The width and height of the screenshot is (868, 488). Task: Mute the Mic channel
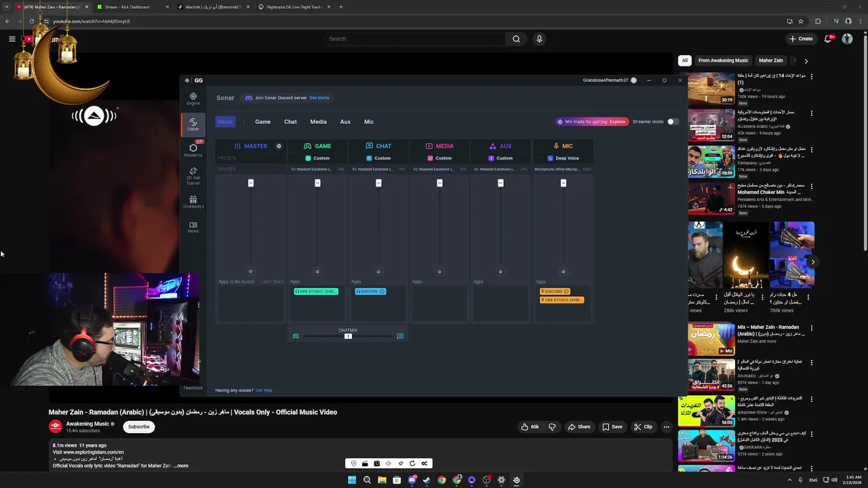point(563,272)
